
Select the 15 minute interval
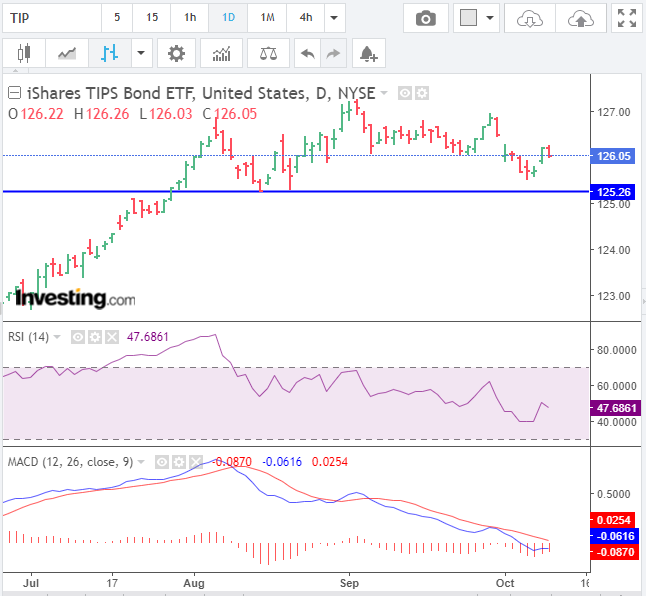[x=152, y=18]
